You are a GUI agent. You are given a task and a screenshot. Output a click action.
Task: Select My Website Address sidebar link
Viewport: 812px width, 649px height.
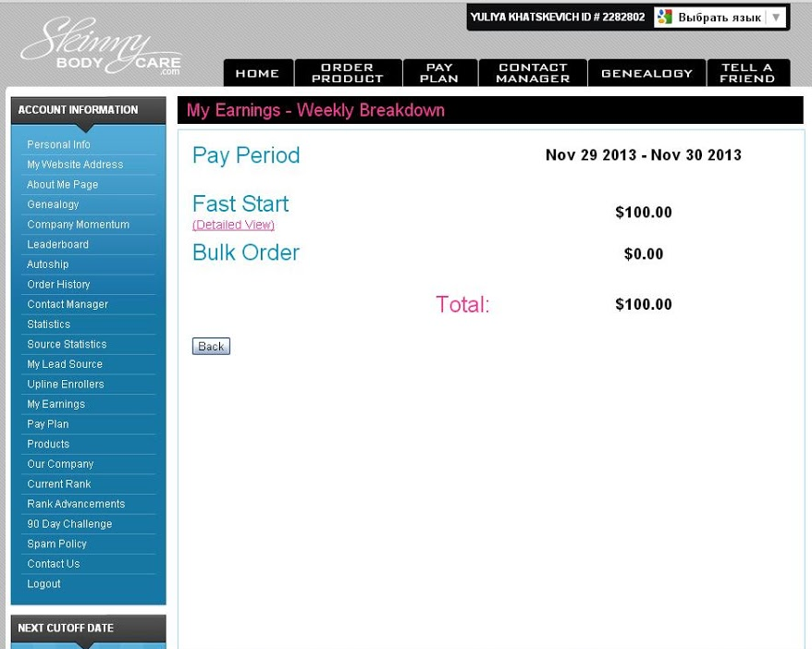coord(75,165)
